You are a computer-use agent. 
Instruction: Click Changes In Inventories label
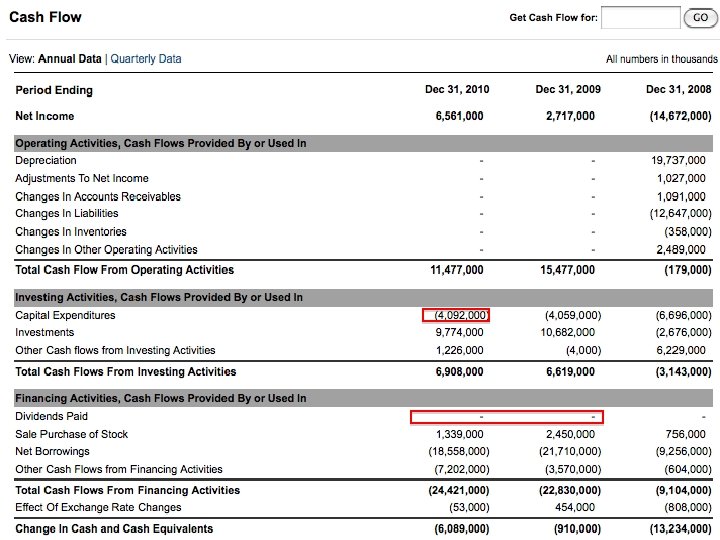tap(71, 231)
